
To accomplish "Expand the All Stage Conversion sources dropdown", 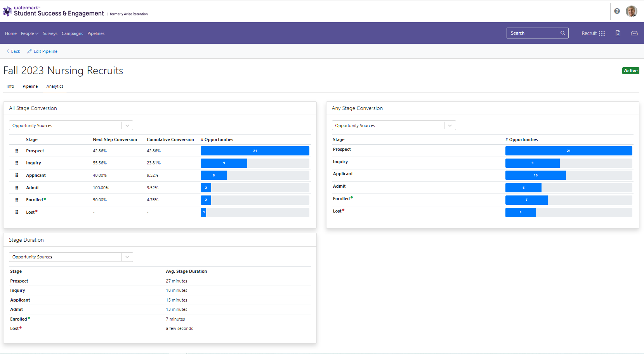I will point(127,125).
